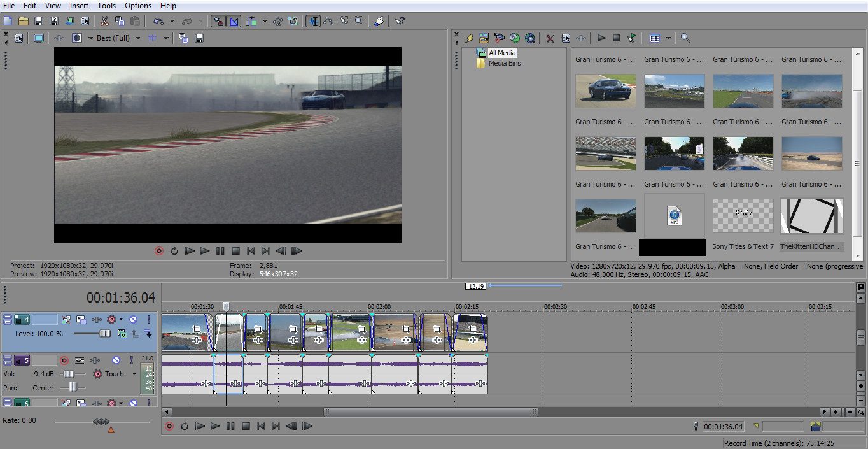Open Auto Ripple mode dropdown arrow
Viewport: 868px width, 449px height.
[x=265, y=21]
